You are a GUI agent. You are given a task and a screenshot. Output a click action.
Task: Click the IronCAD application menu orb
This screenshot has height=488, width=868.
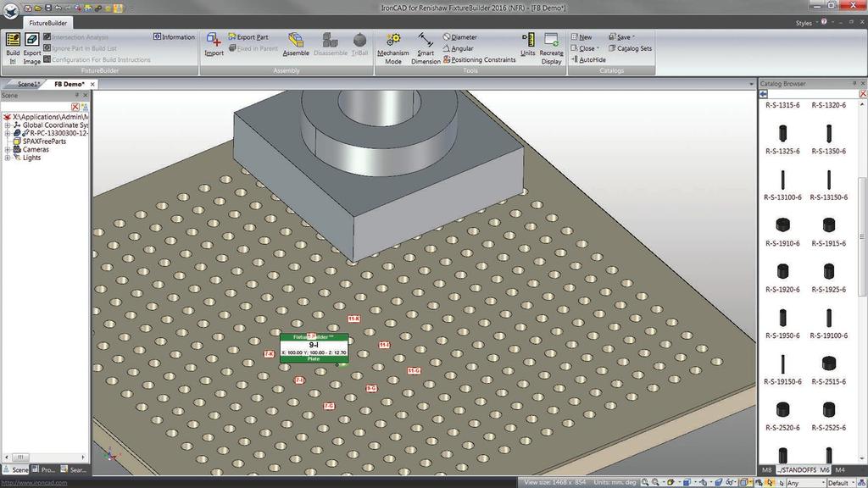(x=10, y=10)
